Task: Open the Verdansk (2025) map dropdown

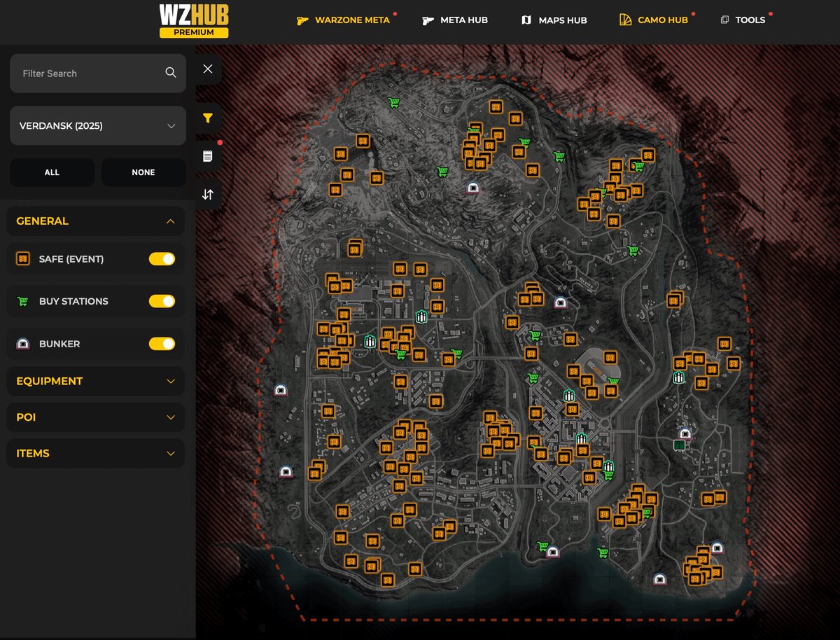Action: 98,126
